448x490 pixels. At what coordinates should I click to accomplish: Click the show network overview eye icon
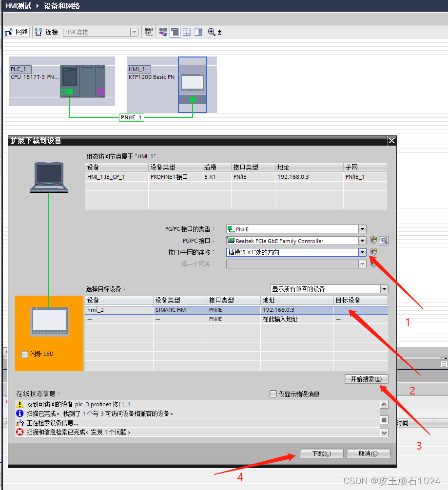click(163, 32)
